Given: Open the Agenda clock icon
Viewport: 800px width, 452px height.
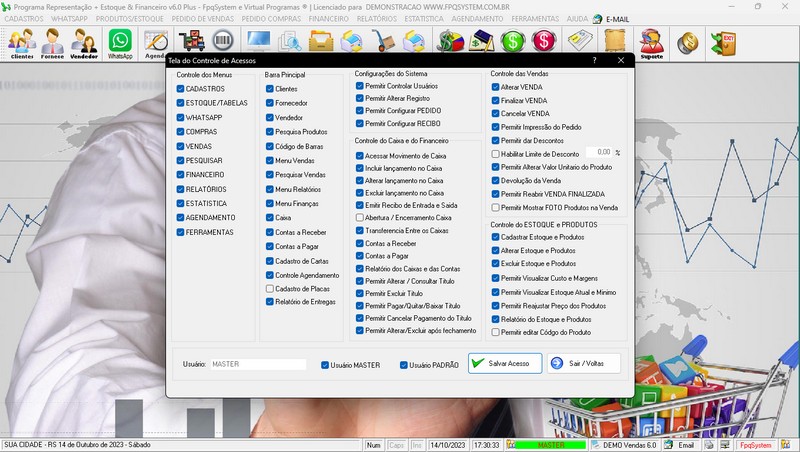Looking at the screenshot, I should click(156, 43).
